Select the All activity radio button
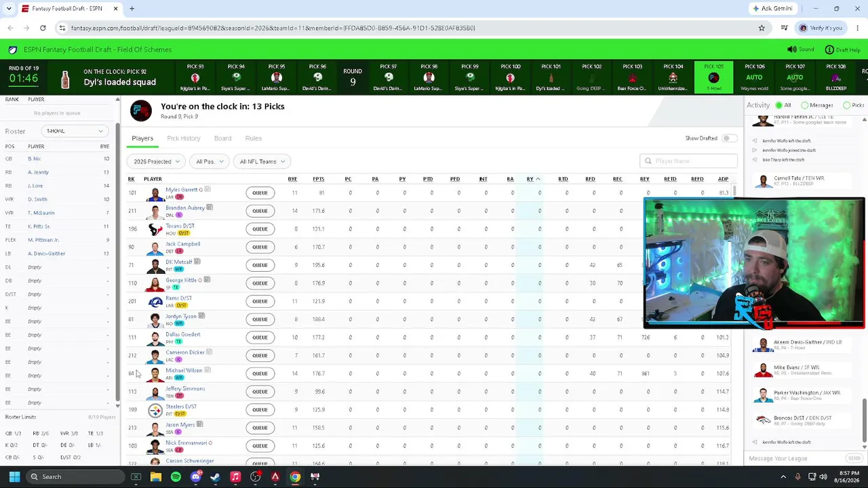 (779, 106)
